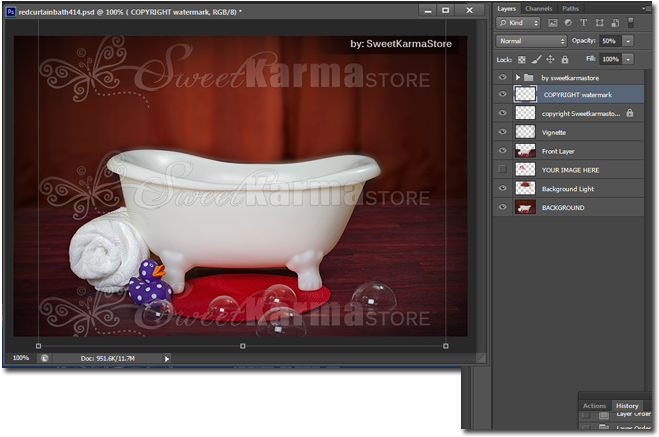659x437 pixels.
Task: Open the Fill slider dropdown arrow
Action: point(628,59)
